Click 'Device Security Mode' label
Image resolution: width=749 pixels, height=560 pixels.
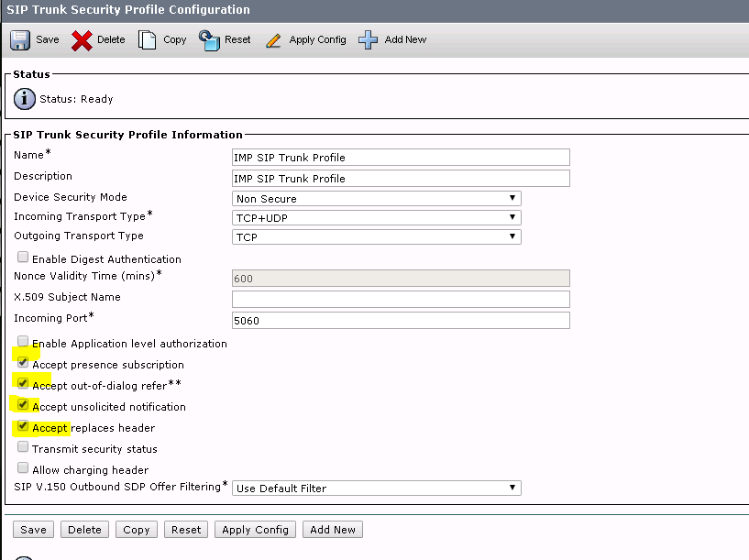[71, 197]
